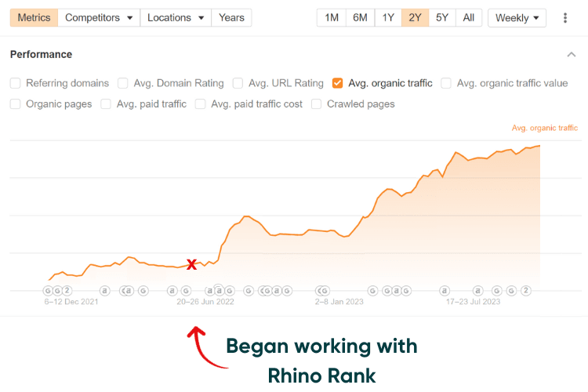588x392 pixels.
Task: Click the rightmost '2' event marker on timeline
Action: 526,291
